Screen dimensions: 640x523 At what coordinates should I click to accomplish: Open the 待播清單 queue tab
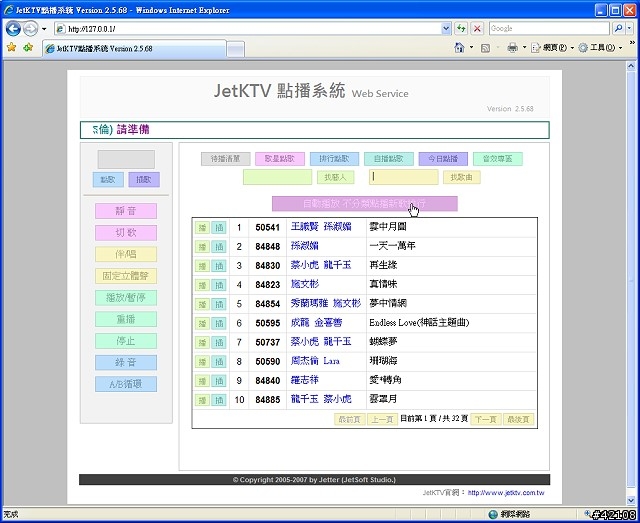click(x=225, y=159)
